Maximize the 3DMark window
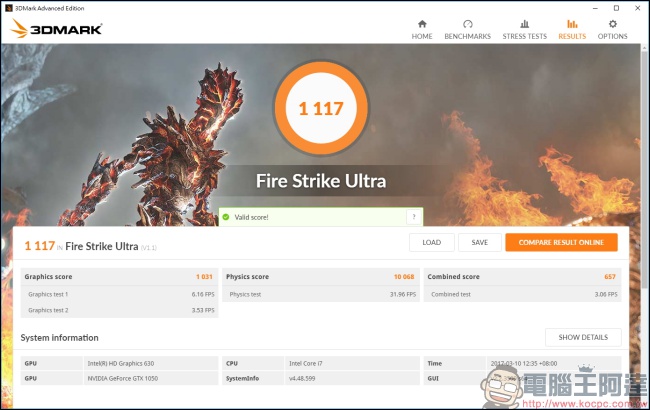Screen dimensions: 650x410 (x=616, y=8)
